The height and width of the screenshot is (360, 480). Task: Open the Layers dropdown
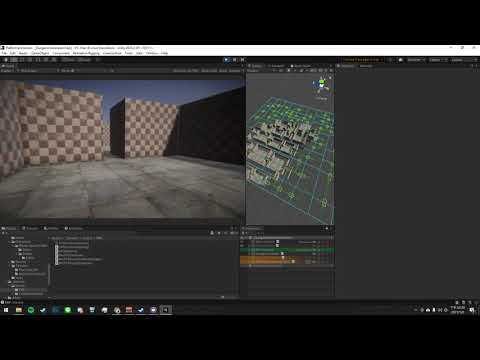(437, 60)
